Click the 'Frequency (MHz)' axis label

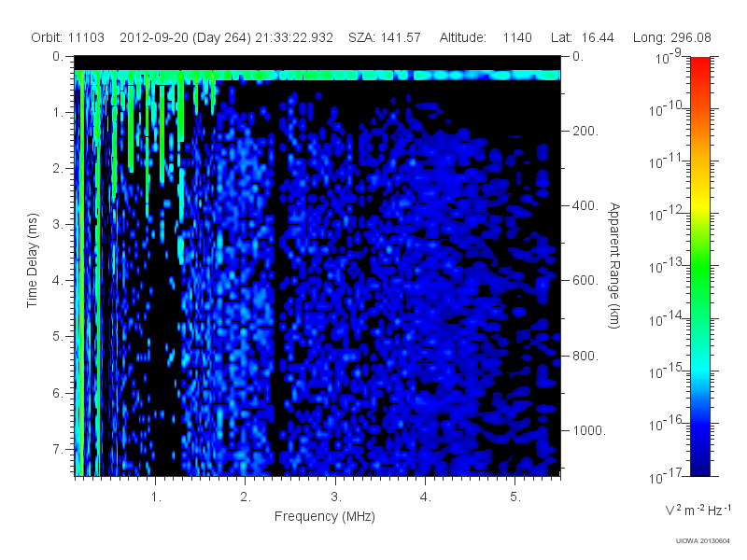tap(324, 516)
